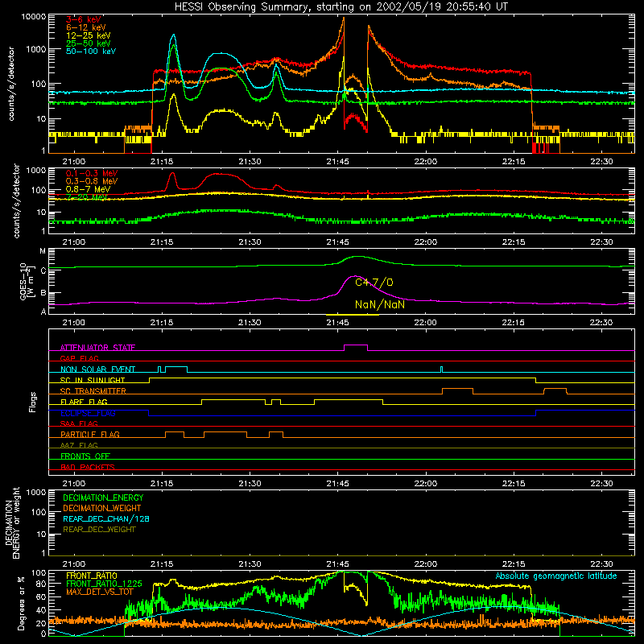Click the 'PARTICLE FLAG' label

[90, 434]
